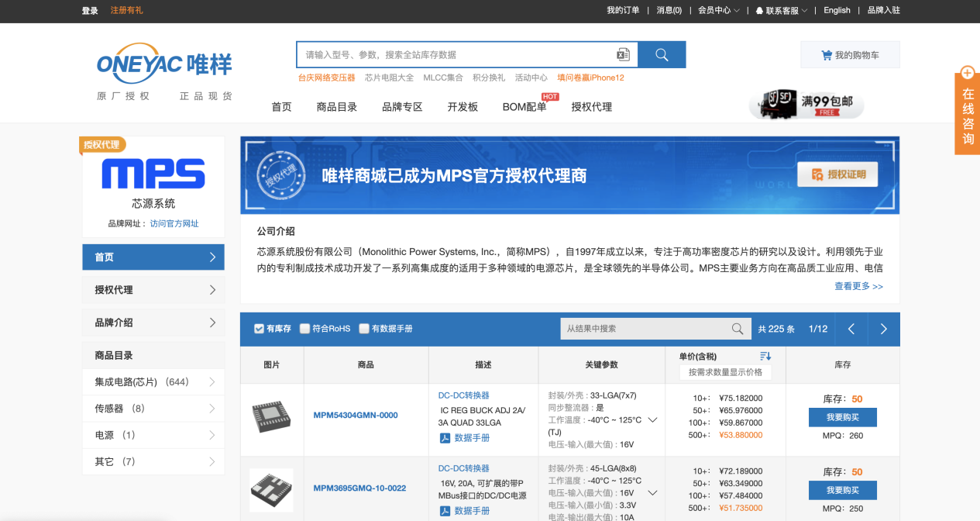Select the BOM配单 menu item
The height and width of the screenshot is (521, 980).
click(x=524, y=107)
